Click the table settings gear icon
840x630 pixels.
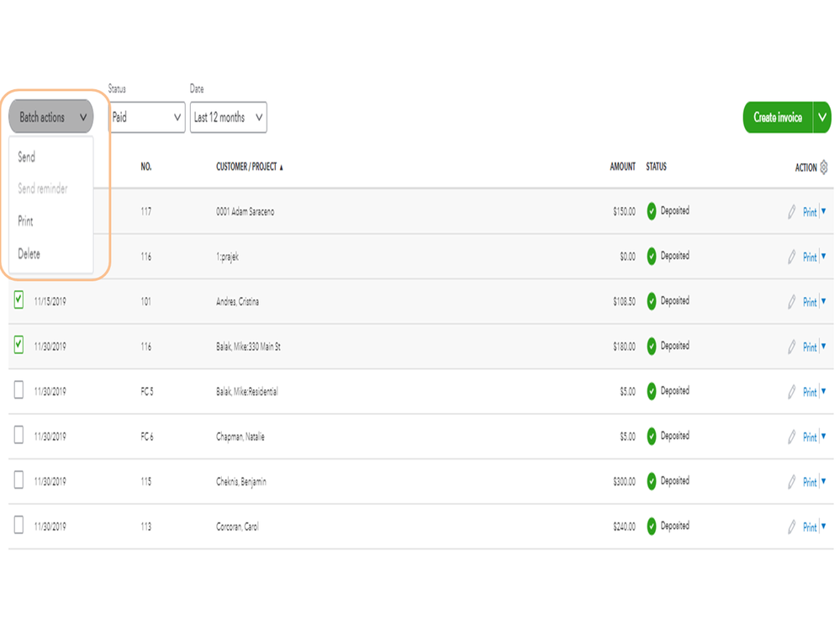824,167
